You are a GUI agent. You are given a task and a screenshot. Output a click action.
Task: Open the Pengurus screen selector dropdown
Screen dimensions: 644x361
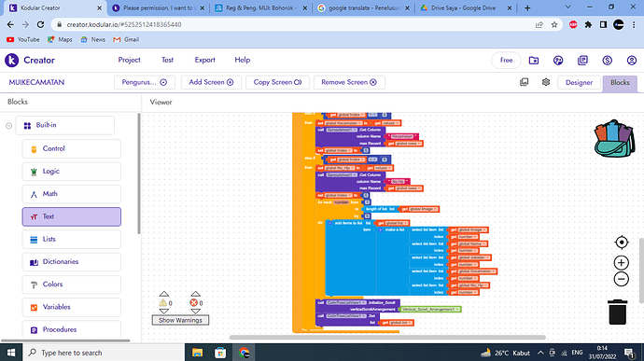145,82
